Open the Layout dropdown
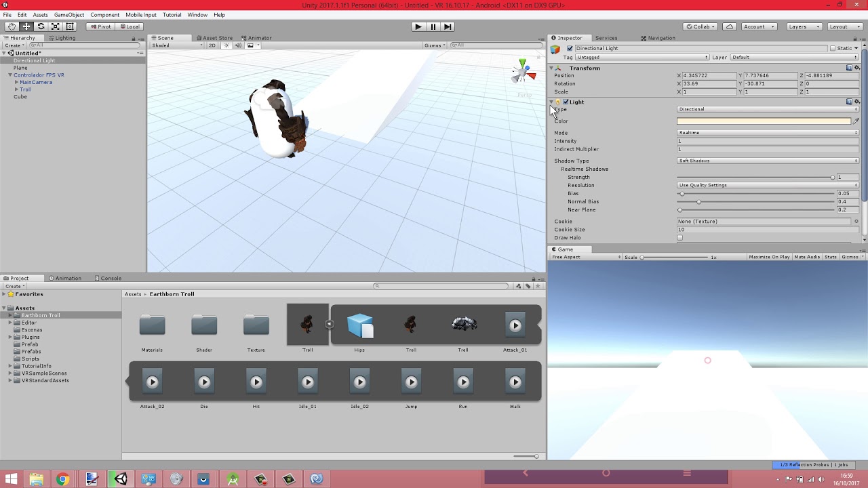The width and height of the screenshot is (868, 488). pyautogui.click(x=843, y=26)
